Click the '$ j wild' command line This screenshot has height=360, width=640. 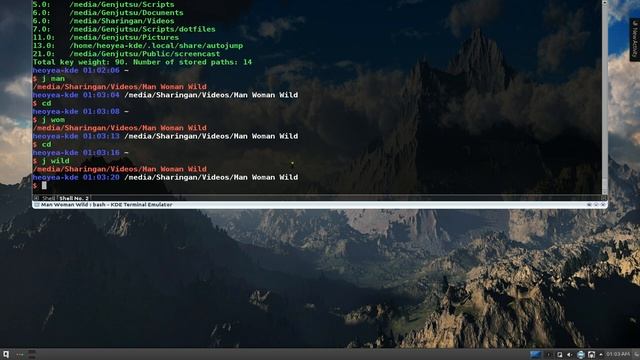51,161
